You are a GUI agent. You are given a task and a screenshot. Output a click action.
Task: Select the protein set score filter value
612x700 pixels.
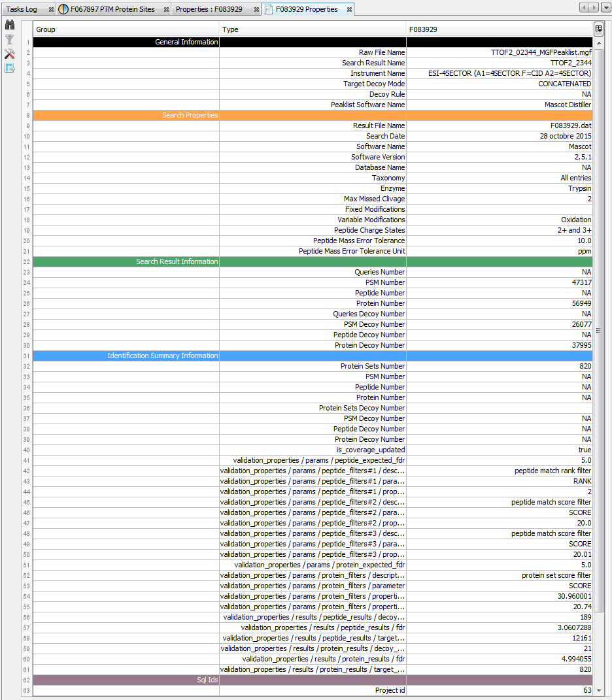[x=500, y=575]
